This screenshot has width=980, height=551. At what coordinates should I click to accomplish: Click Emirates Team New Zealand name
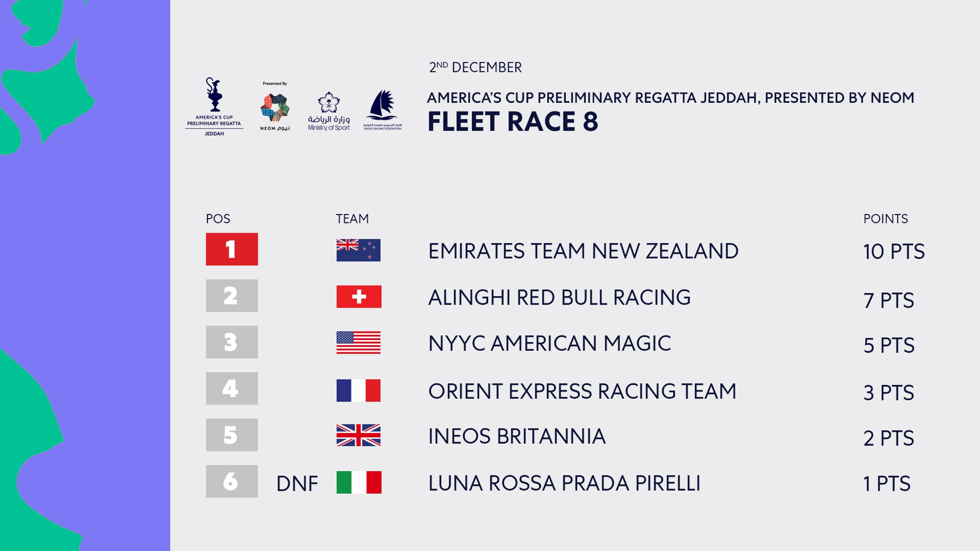point(583,251)
